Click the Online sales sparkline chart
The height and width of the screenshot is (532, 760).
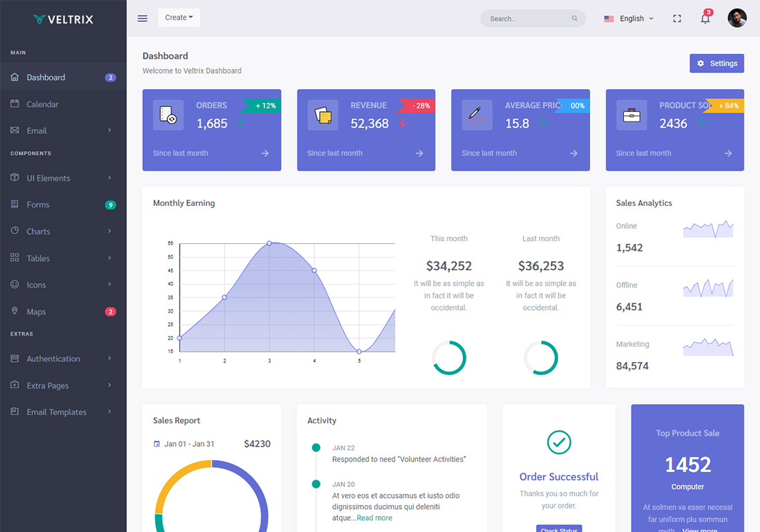tap(708, 229)
